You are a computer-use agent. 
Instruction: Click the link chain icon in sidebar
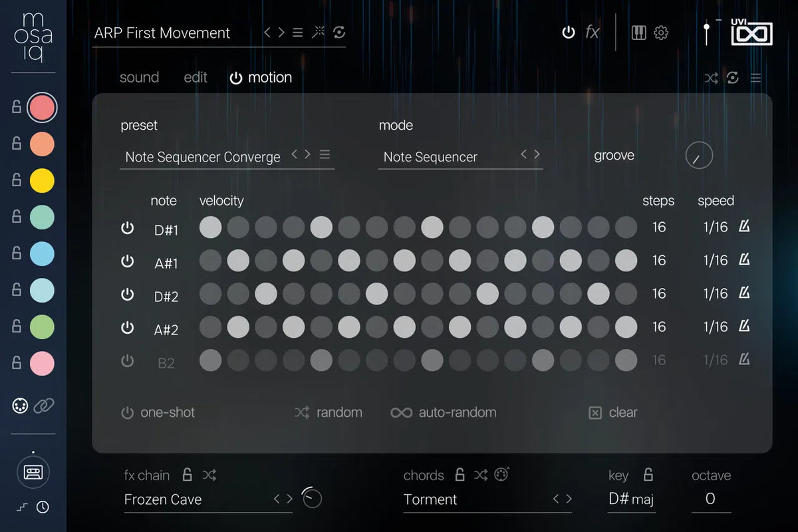44,406
